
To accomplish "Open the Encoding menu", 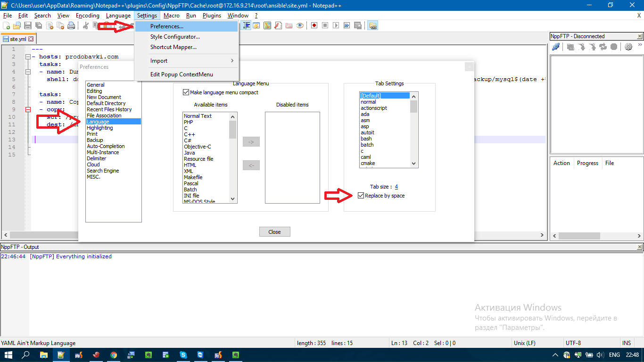I will 88,16.
